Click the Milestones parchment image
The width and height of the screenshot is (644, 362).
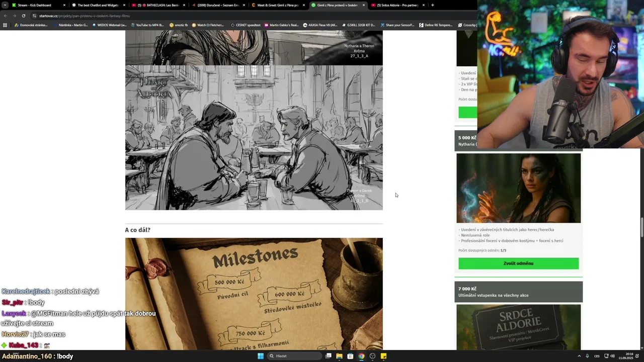[254, 294]
